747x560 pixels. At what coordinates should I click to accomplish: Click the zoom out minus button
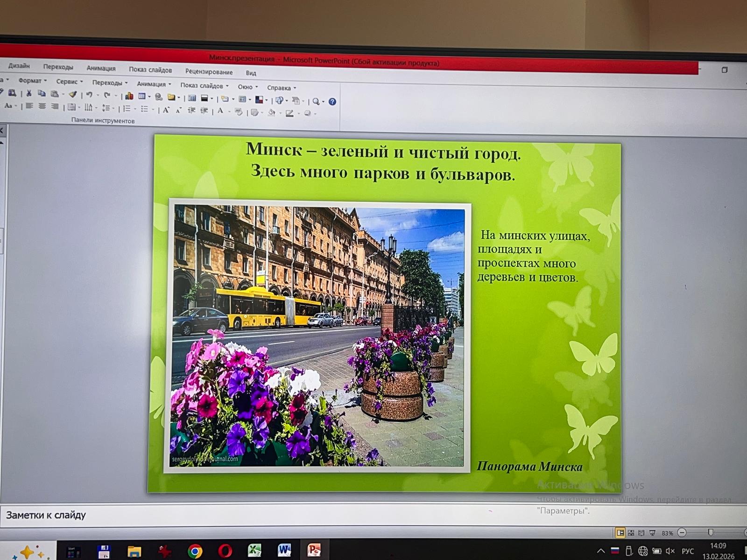(x=682, y=532)
